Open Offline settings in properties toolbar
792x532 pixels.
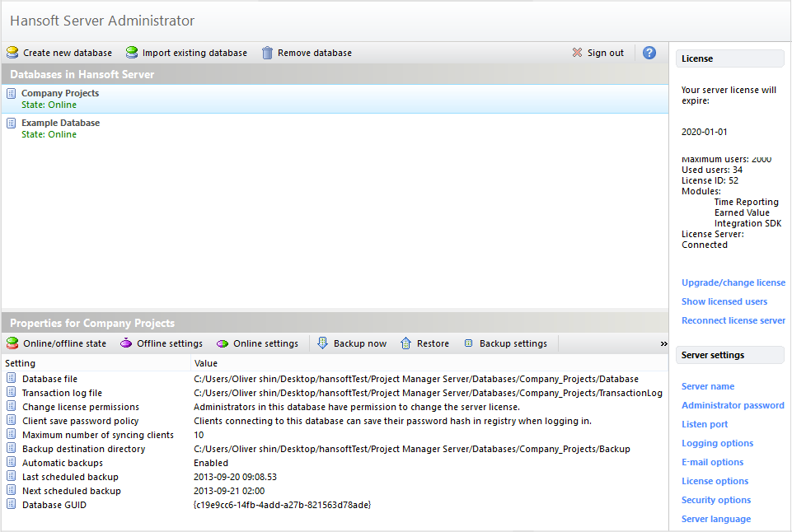(162, 343)
